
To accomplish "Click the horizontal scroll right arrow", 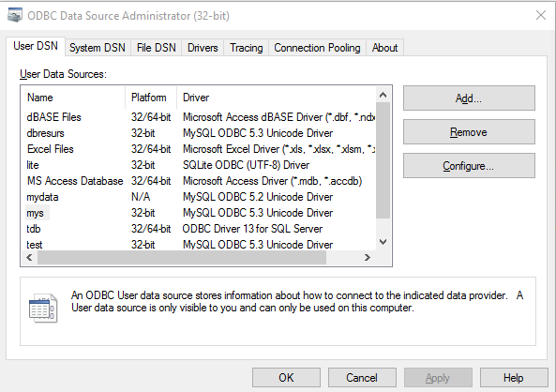I will point(368,257).
